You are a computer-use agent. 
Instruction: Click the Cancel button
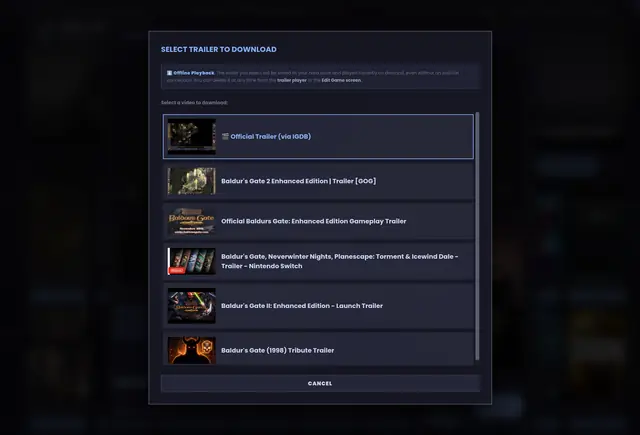click(x=320, y=384)
